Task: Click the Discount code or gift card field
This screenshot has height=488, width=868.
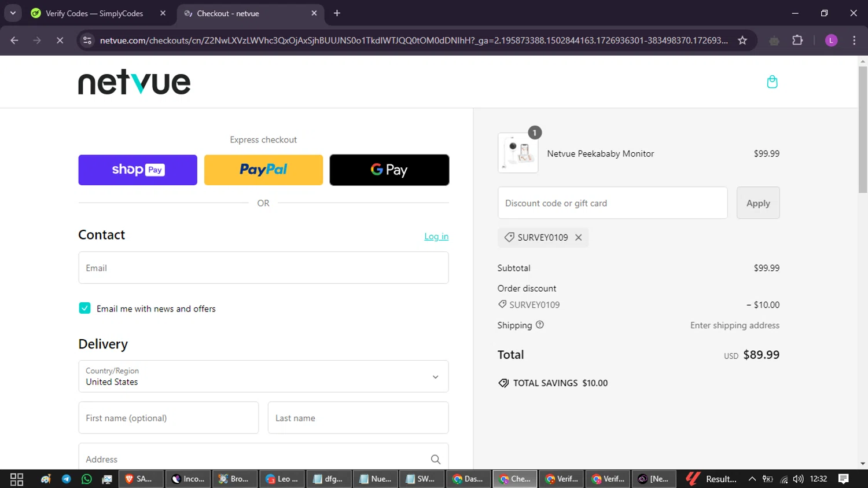Action: tap(612, 203)
